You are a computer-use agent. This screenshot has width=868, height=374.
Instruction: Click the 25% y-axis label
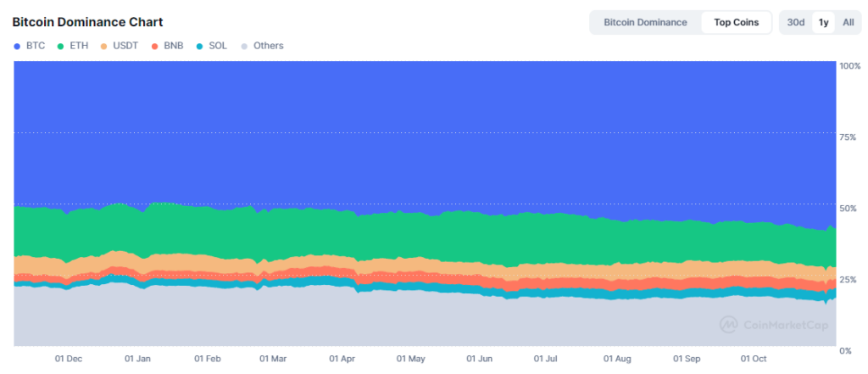pos(848,280)
